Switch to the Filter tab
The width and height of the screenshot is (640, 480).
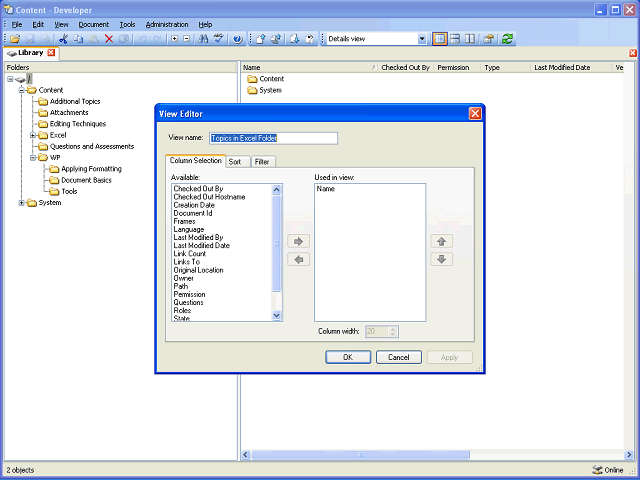[x=263, y=162]
